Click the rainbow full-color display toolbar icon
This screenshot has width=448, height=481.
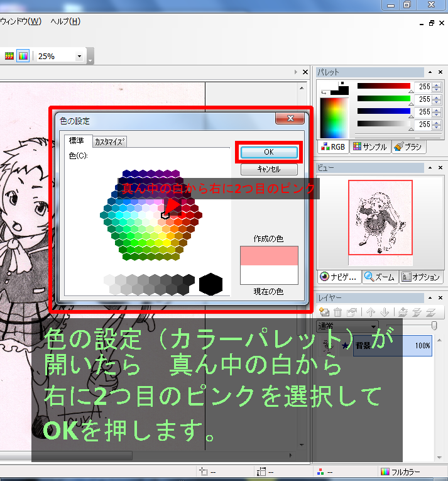point(23,56)
